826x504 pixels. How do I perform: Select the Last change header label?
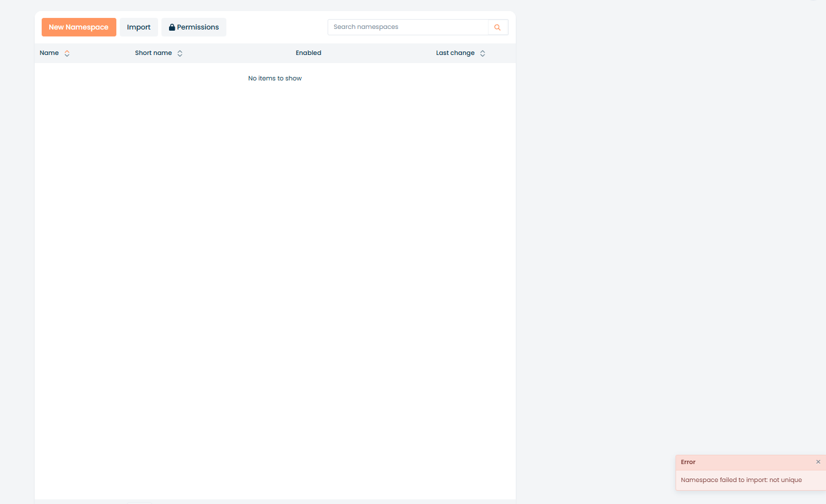455,53
